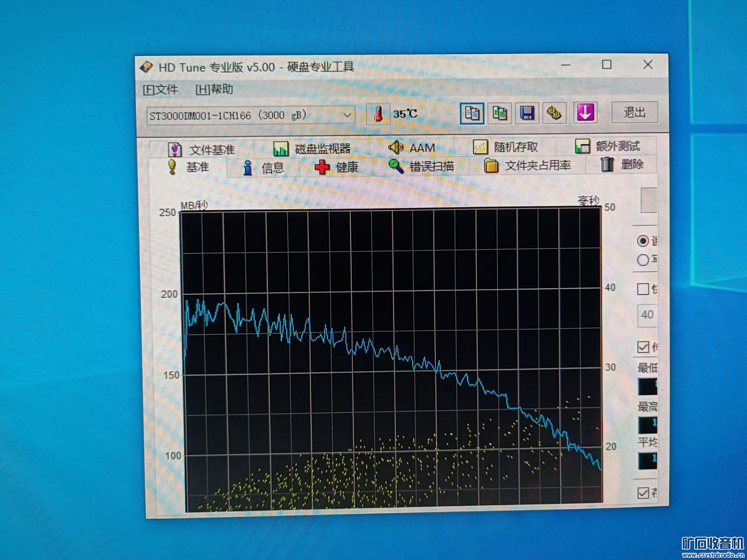Click the thermometer temperature icon
Image resolution: width=747 pixels, height=560 pixels.
(379, 114)
